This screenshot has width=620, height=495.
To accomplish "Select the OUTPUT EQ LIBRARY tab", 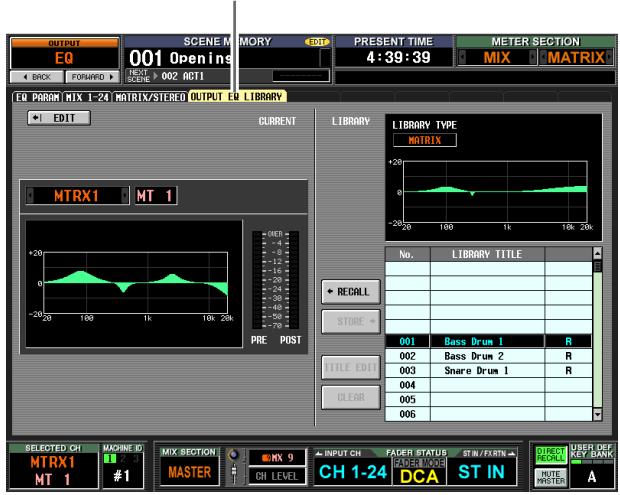I will click(x=237, y=96).
